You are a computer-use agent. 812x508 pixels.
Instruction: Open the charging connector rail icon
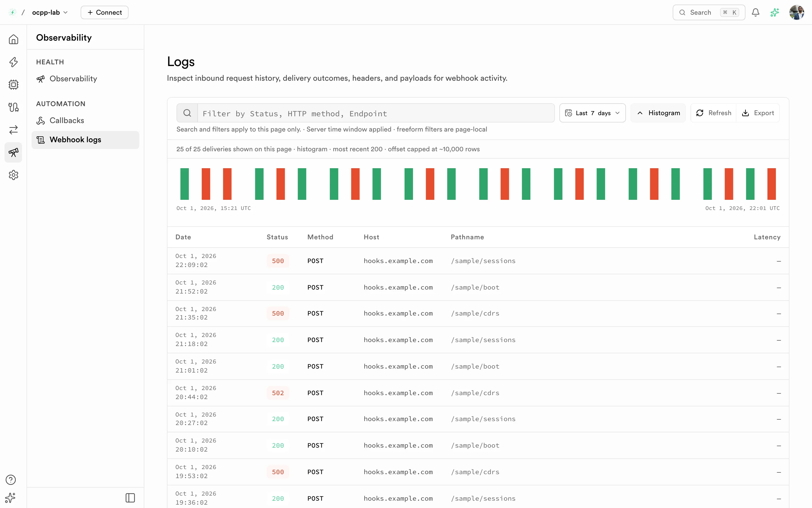pyautogui.click(x=14, y=107)
